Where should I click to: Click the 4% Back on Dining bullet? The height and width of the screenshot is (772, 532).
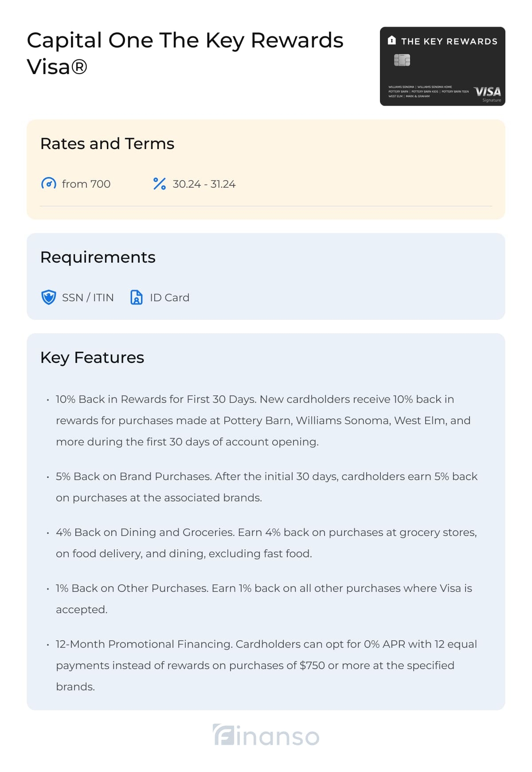click(x=266, y=543)
